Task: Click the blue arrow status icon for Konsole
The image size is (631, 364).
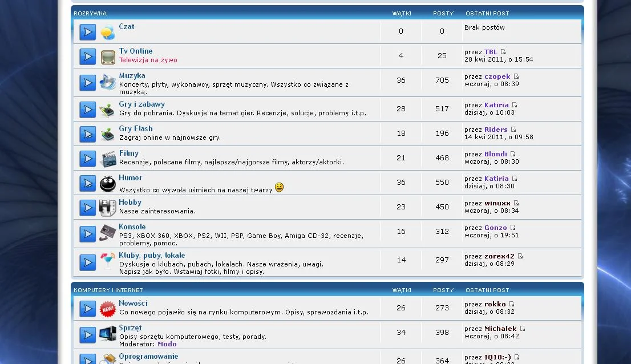Action: [87, 234]
